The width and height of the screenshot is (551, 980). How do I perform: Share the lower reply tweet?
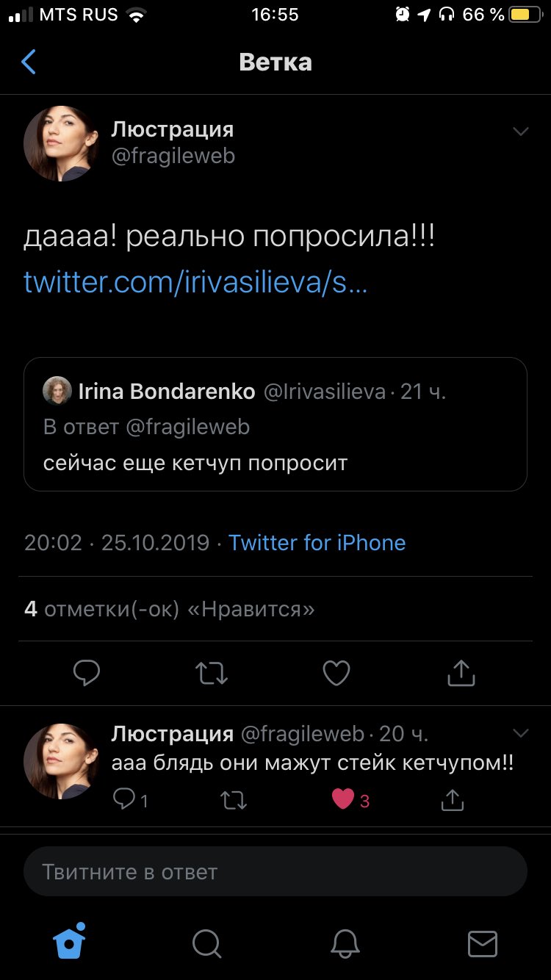click(x=453, y=799)
